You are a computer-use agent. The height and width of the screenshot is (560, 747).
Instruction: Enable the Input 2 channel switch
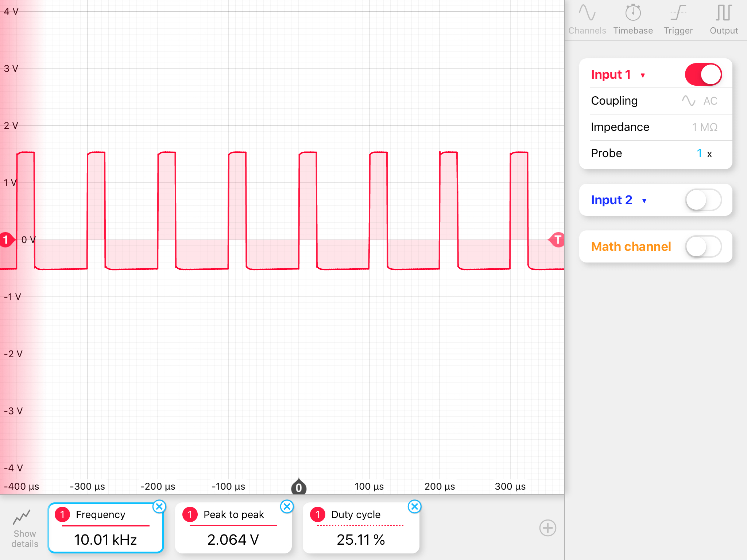[703, 200]
